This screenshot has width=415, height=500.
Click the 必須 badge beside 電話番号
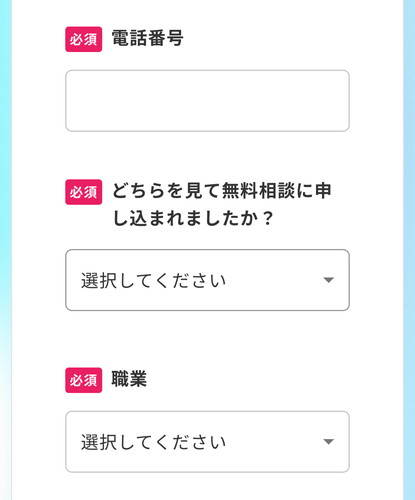pyautogui.click(x=84, y=39)
